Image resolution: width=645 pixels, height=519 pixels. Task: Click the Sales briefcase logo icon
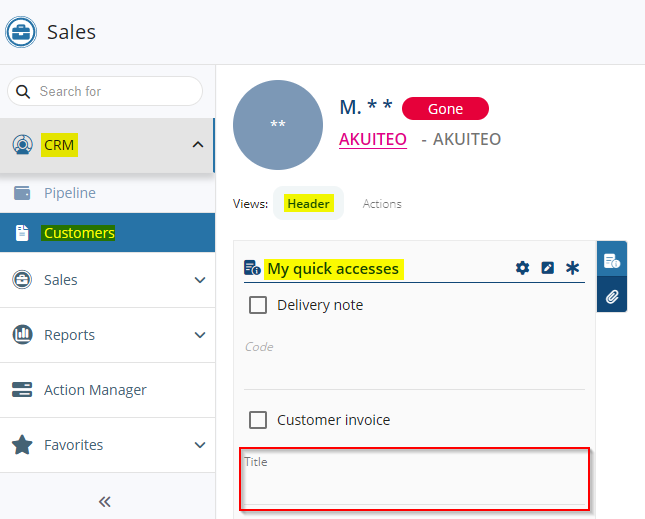[22, 32]
